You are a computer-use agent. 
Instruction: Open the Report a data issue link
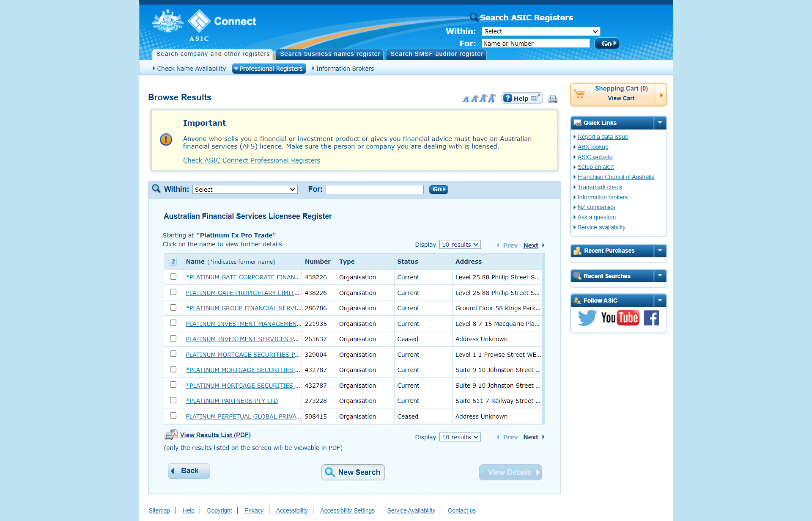(603, 137)
